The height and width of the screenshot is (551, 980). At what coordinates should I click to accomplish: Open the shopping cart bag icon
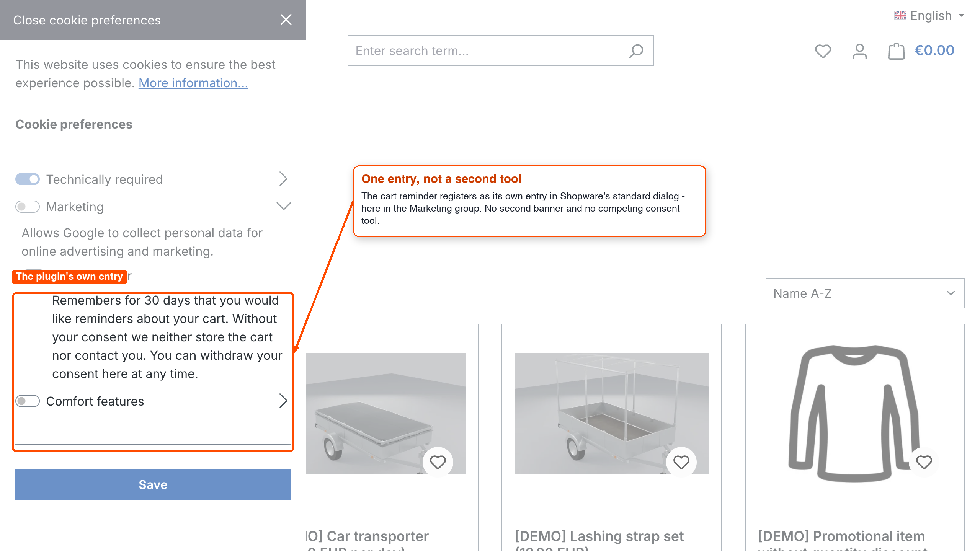896,51
